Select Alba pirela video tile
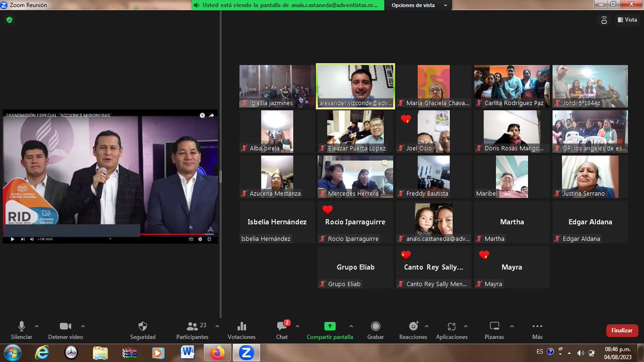 (x=277, y=131)
